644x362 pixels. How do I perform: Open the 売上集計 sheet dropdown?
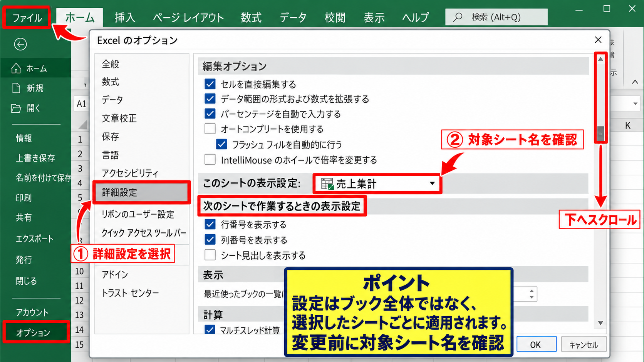[x=432, y=184]
